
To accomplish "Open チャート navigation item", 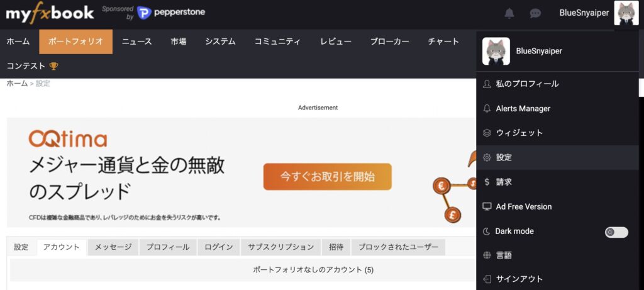I will 443,42.
